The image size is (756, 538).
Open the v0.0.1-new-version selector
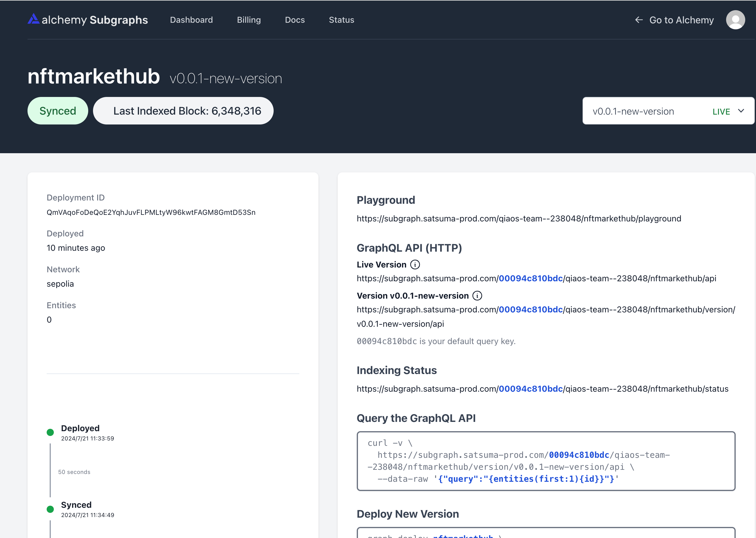668,111
